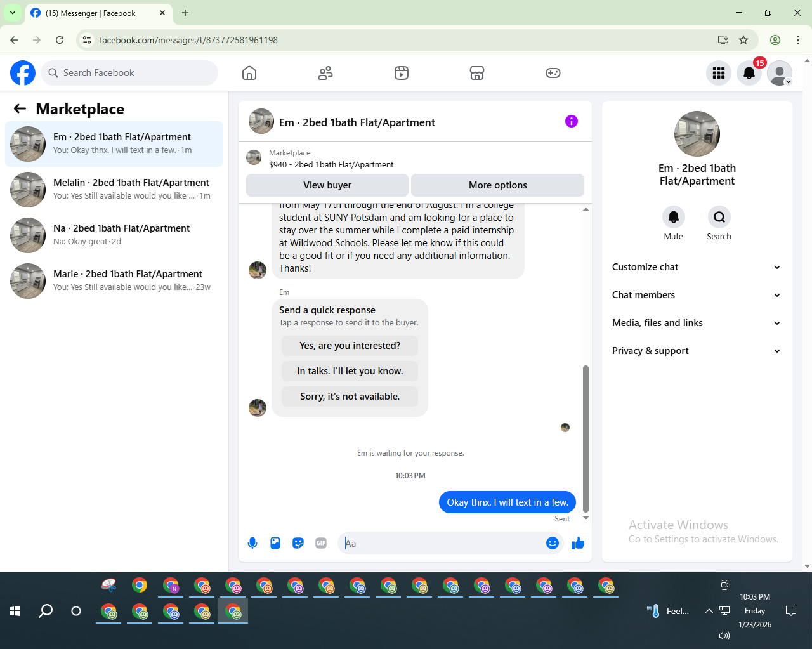Open the GIF picker icon
The height and width of the screenshot is (649, 812).
click(x=321, y=543)
